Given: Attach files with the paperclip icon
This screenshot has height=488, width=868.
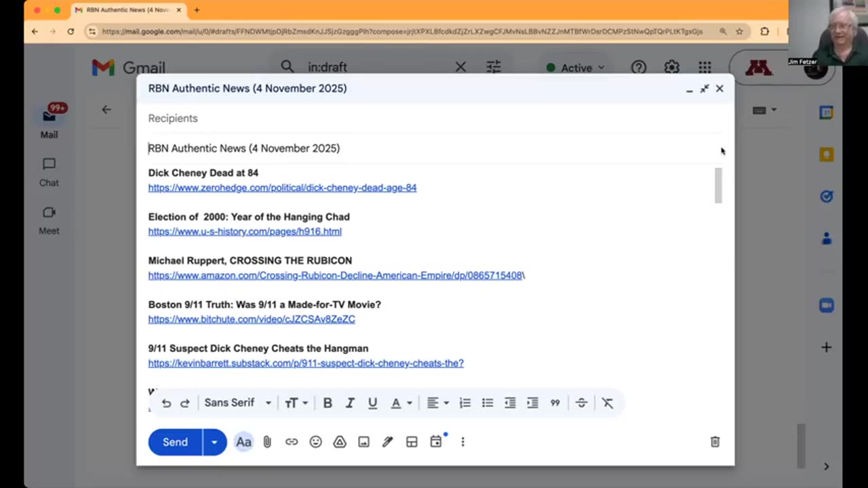Looking at the screenshot, I should coord(267,442).
